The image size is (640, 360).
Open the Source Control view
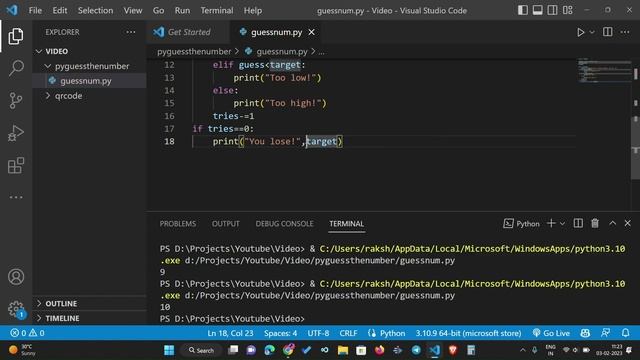tap(16, 100)
